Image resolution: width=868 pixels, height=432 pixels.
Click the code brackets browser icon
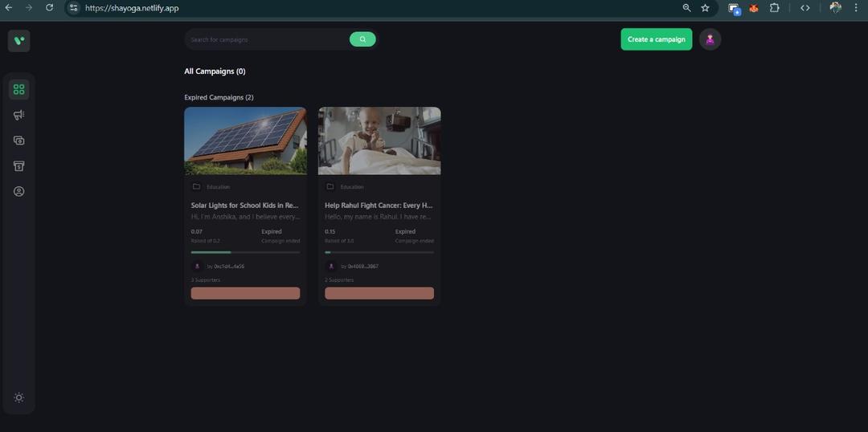(805, 8)
